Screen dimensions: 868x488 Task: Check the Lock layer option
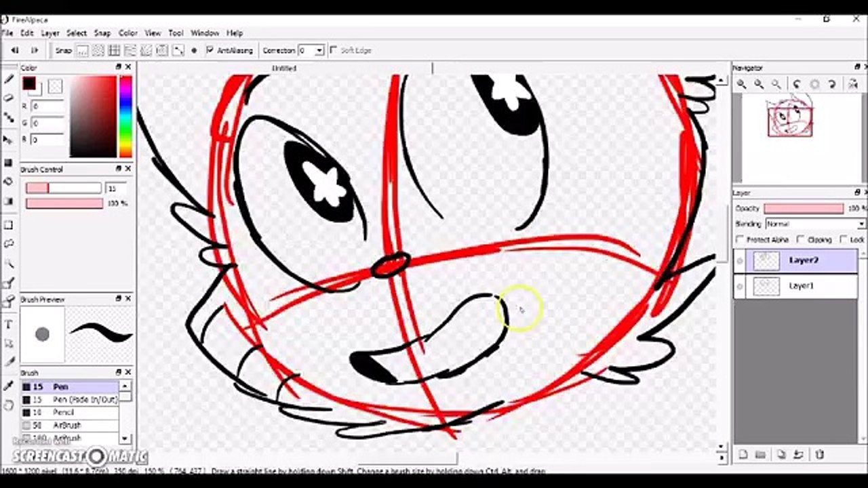pos(844,239)
